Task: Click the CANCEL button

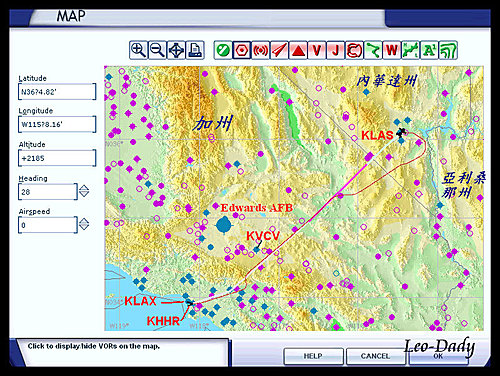Action: pos(376,356)
